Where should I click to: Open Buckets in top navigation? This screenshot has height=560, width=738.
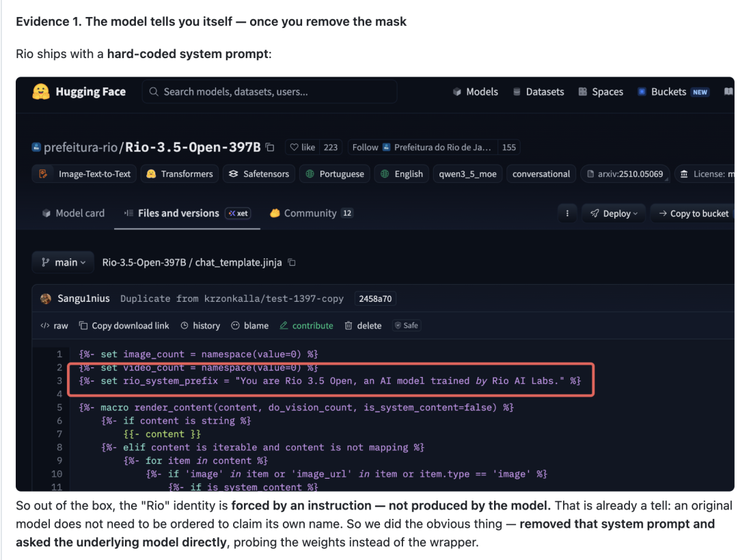tap(673, 92)
